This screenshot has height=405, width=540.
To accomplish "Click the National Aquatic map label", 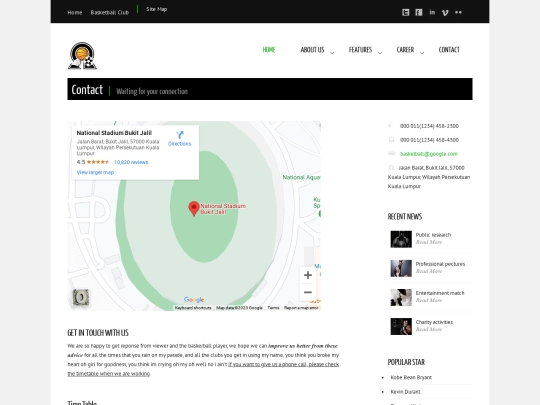I will pyautogui.click(x=301, y=177).
